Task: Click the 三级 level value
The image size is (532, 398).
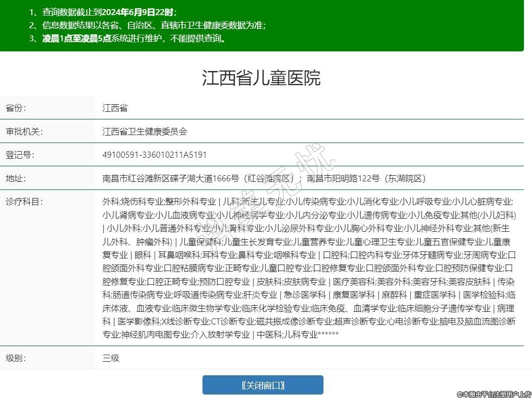Action: (x=111, y=358)
